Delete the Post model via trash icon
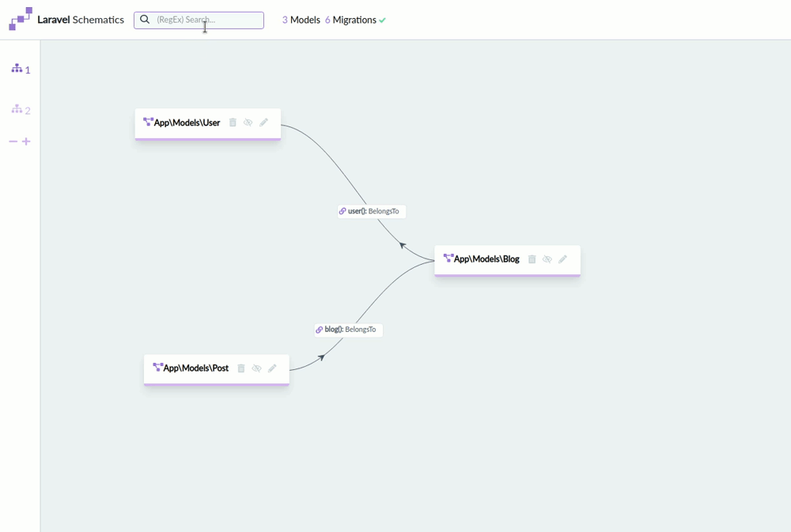This screenshot has width=791, height=532. tap(241, 368)
